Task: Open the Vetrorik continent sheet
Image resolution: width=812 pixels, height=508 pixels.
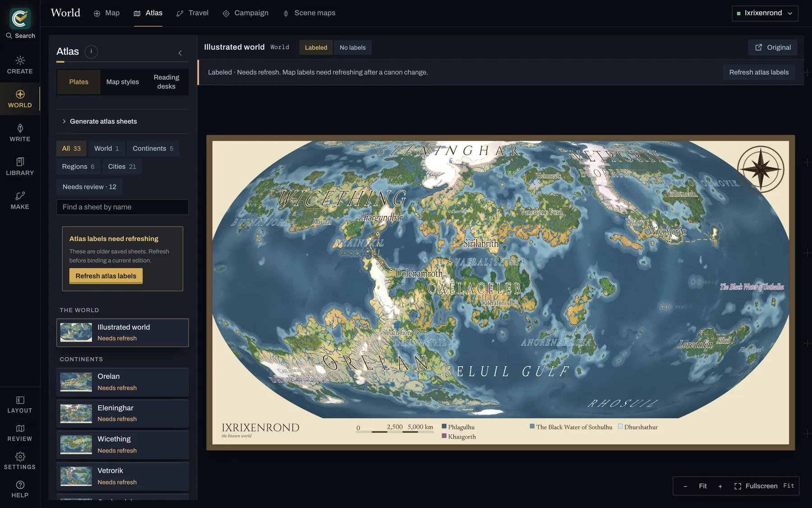Action: click(123, 476)
